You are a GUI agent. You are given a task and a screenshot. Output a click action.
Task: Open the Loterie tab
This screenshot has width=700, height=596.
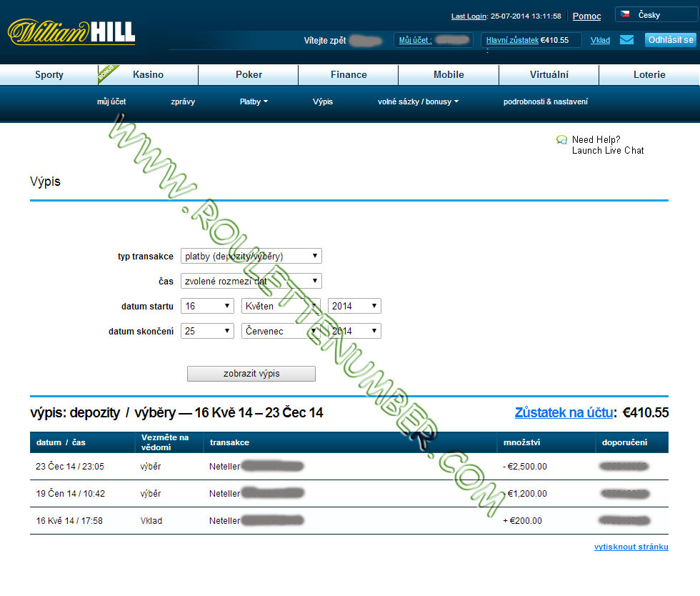point(649,74)
